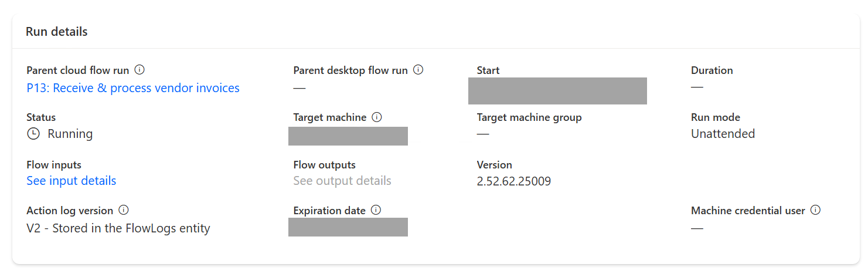868x277 pixels.
Task: Click the V2 - Stored in FlowLogs entity text
Action: point(118,228)
